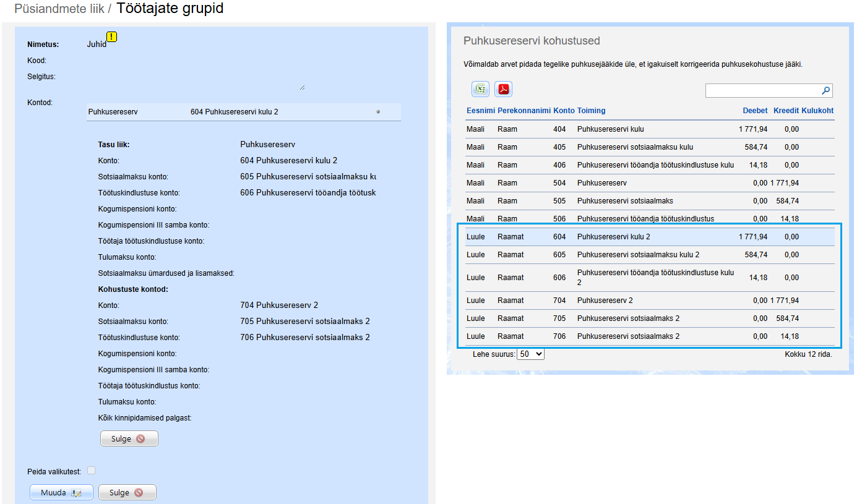Click the yellow warning icon beside Juhid
This screenshot has height=504, width=862.
(x=111, y=36)
